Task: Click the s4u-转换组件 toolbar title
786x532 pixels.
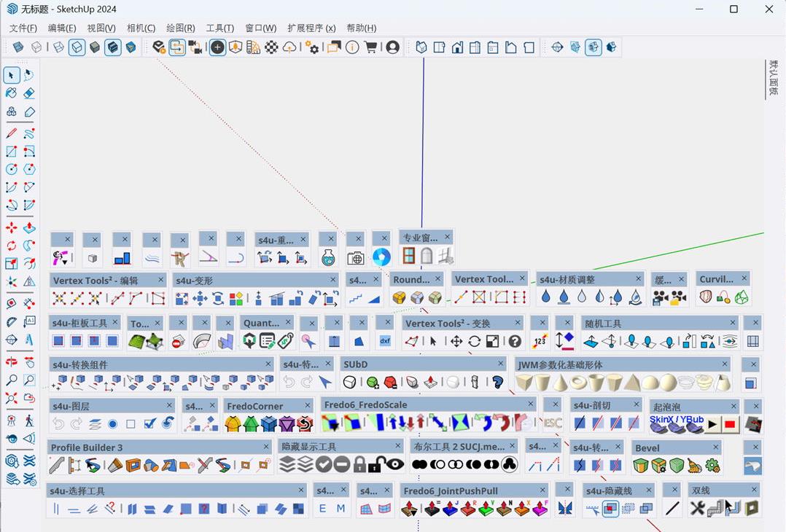Action: (x=80, y=364)
